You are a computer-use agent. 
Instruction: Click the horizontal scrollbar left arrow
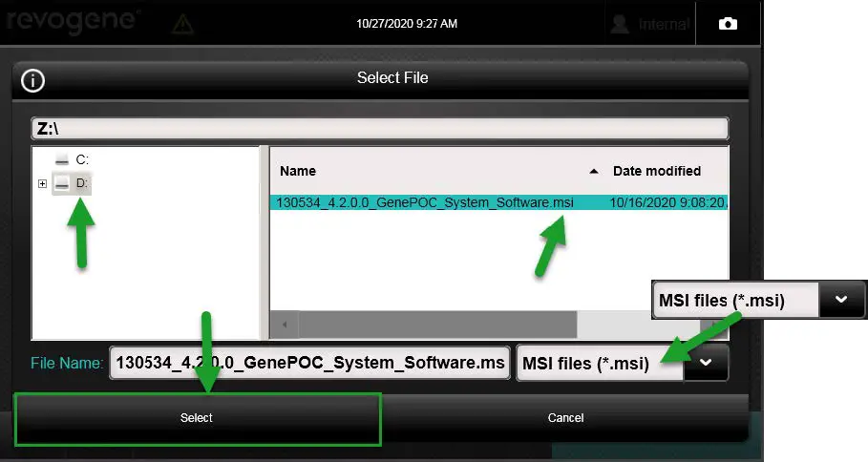(285, 325)
